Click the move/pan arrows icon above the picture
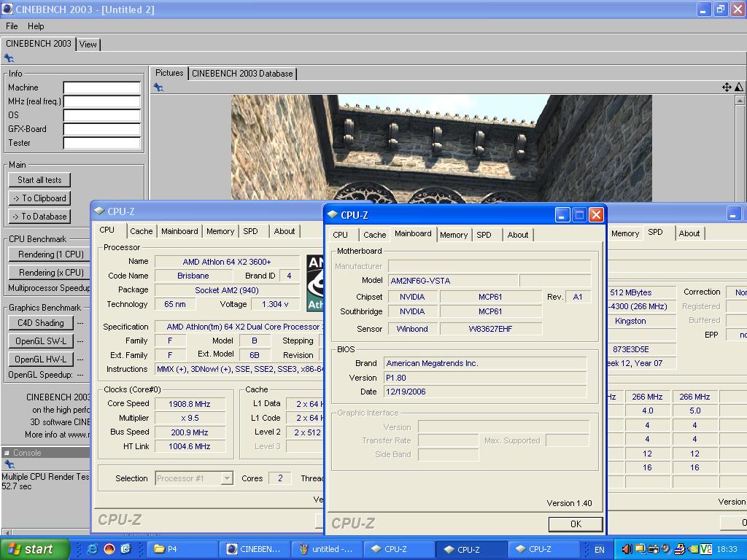The width and height of the screenshot is (747, 560). 727,87
